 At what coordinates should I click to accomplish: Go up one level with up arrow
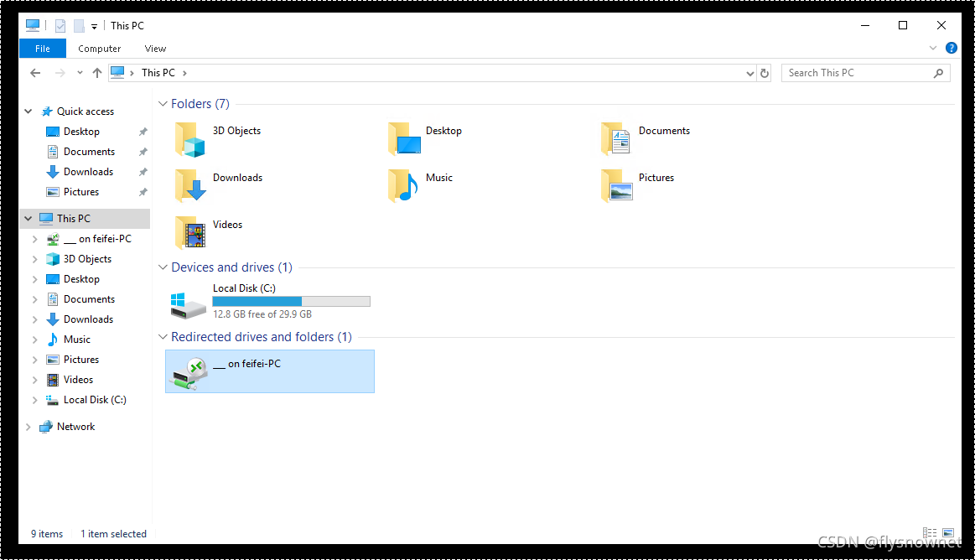click(x=97, y=73)
